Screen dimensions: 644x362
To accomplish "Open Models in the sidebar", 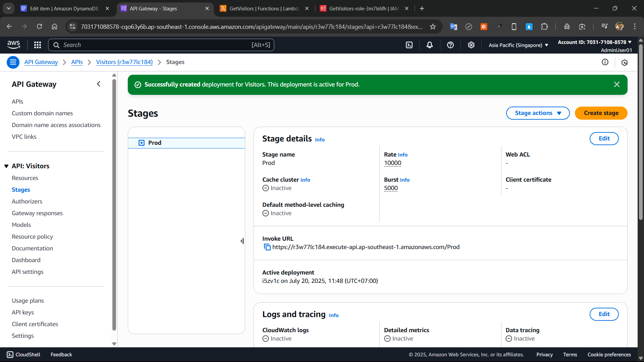I will (21, 225).
